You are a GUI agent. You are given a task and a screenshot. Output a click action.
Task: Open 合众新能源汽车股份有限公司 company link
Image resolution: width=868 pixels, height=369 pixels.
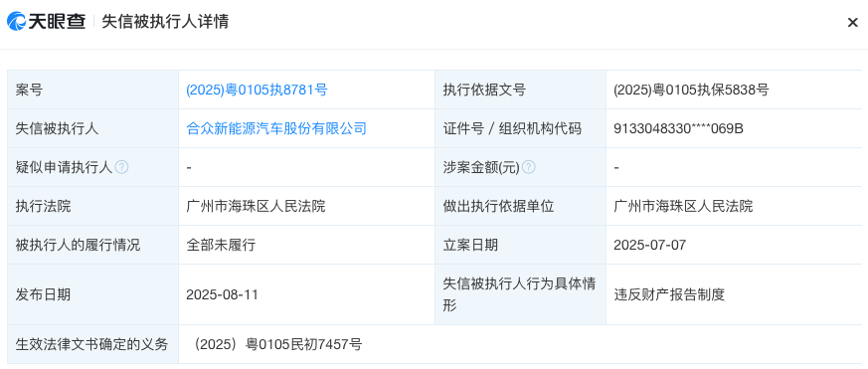pyautogui.click(x=276, y=128)
